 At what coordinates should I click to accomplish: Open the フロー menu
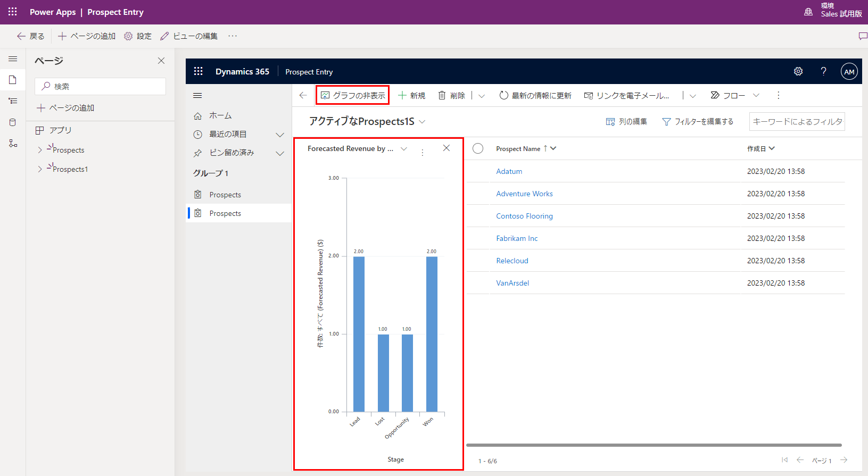coord(734,95)
